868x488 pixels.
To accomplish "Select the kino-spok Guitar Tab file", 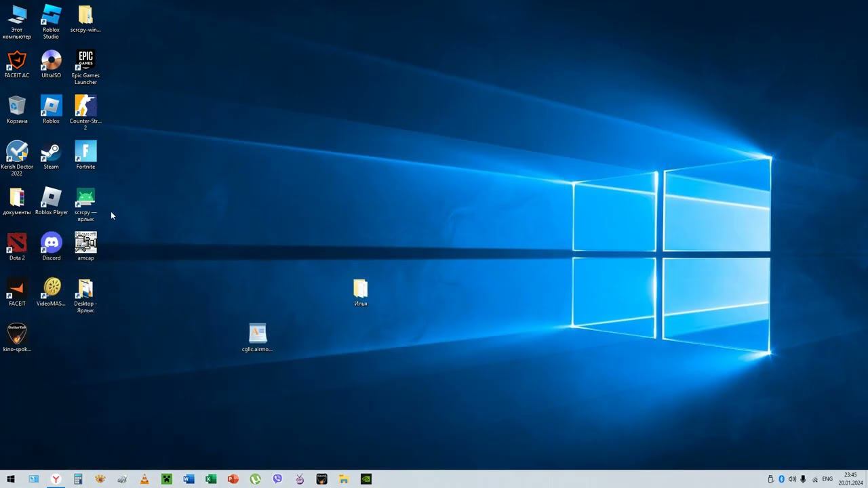I will pos(17,338).
